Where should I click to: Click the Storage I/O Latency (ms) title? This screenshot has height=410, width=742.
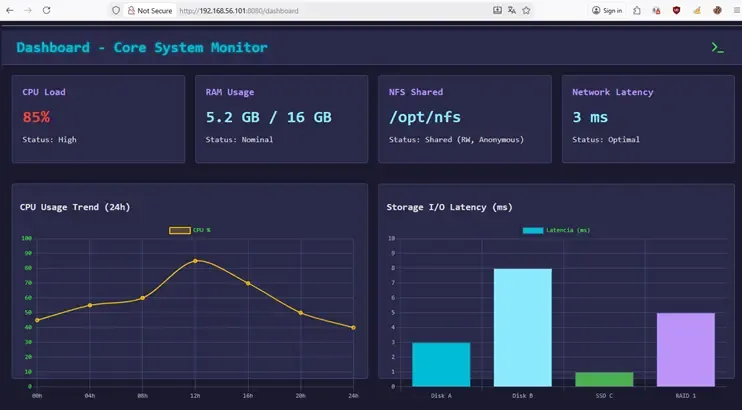449,207
